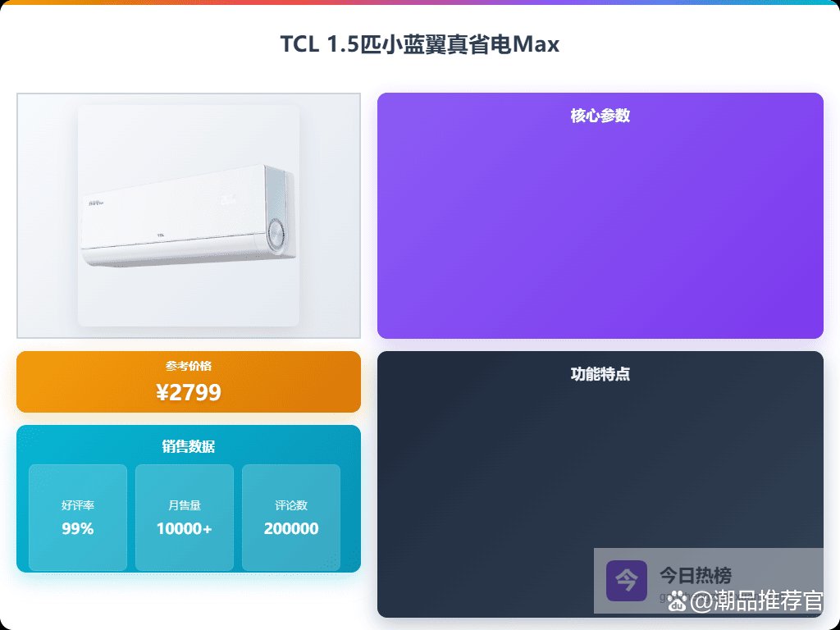840x630 pixels.
Task: Click the 销售数据 section heading
Action: [x=189, y=446]
